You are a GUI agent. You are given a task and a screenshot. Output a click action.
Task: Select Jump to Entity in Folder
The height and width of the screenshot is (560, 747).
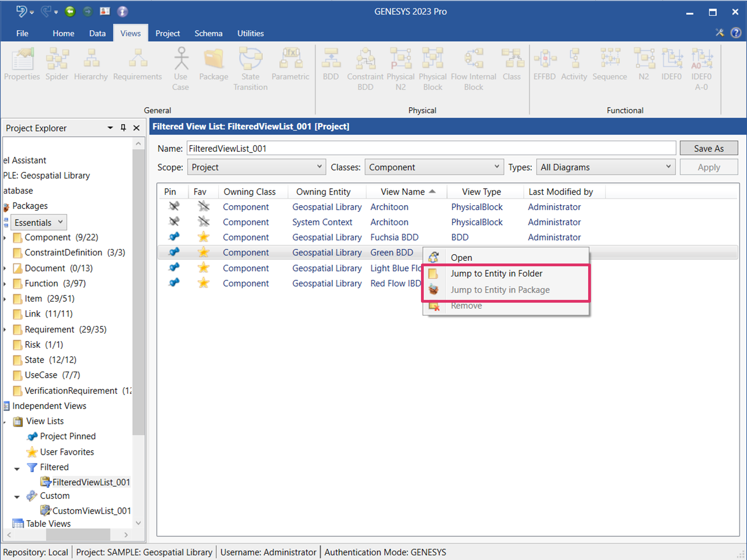point(496,273)
